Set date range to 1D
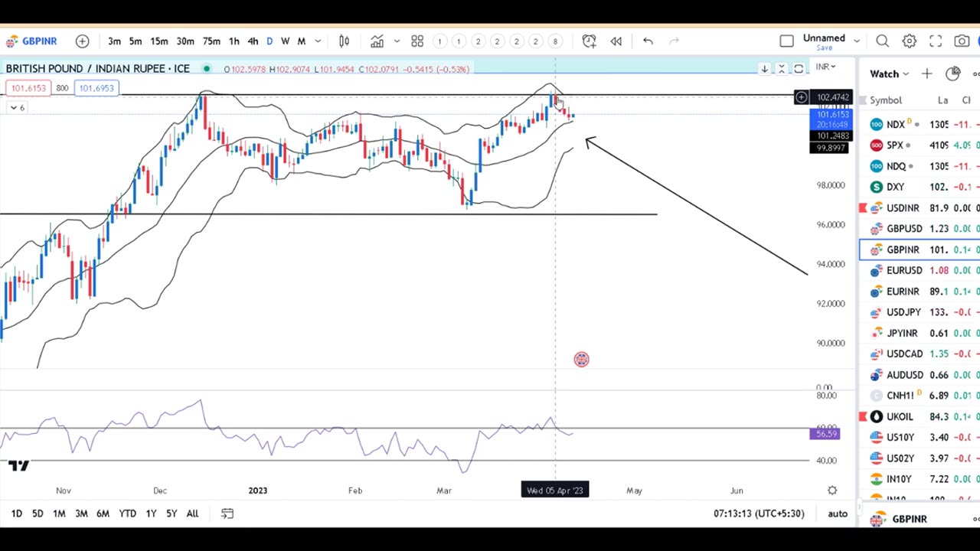This screenshot has height=551, width=980. (x=17, y=514)
